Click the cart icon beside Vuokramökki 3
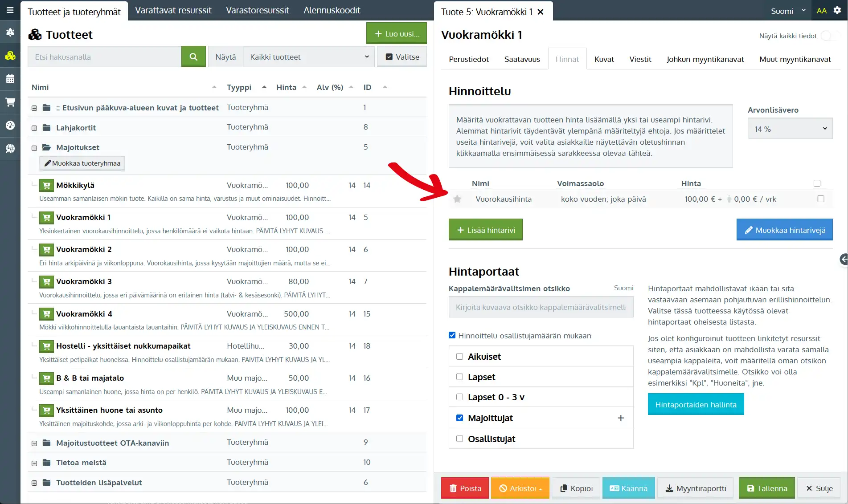The height and width of the screenshot is (504, 848). (x=46, y=282)
